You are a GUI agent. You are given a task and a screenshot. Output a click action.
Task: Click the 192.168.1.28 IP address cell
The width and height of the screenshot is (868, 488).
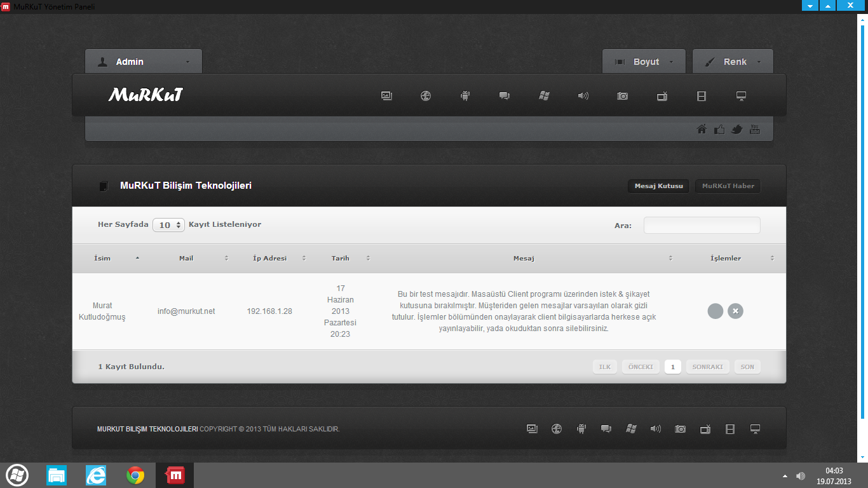pyautogui.click(x=269, y=311)
